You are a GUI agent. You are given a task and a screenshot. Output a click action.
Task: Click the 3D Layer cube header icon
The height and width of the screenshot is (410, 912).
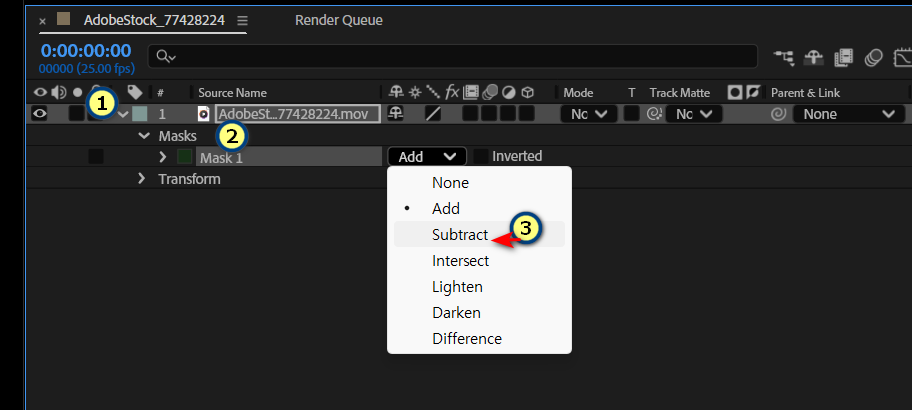coord(528,92)
